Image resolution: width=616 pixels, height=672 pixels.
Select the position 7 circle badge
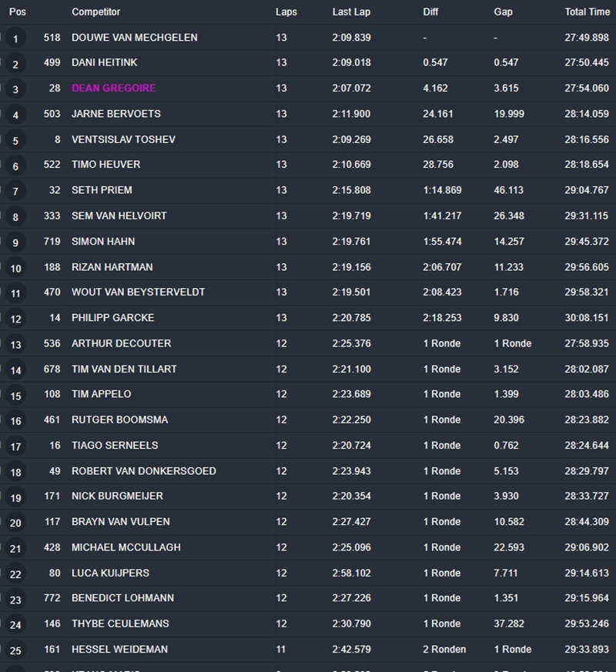(x=15, y=191)
